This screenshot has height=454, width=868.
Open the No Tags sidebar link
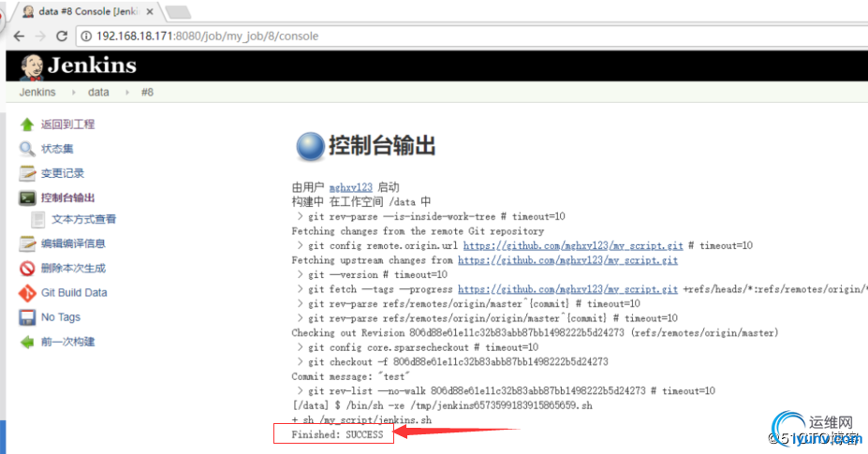[61, 317]
